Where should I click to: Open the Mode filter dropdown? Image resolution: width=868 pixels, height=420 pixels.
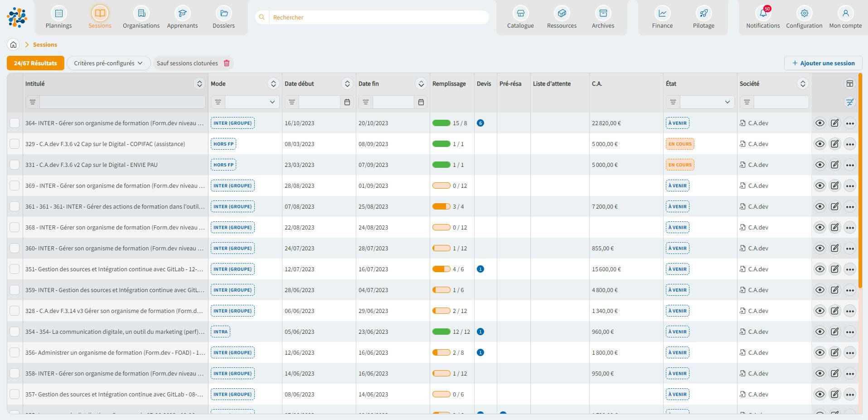pyautogui.click(x=252, y=103)
